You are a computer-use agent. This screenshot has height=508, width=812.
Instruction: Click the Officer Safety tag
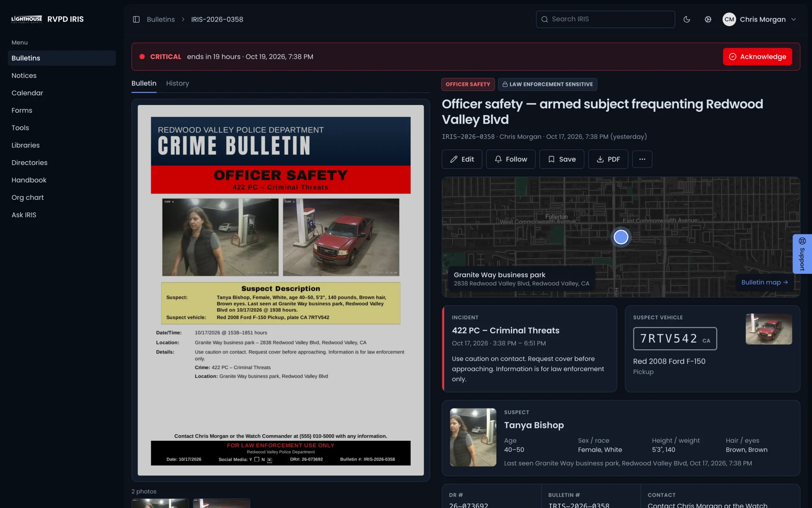468,84
